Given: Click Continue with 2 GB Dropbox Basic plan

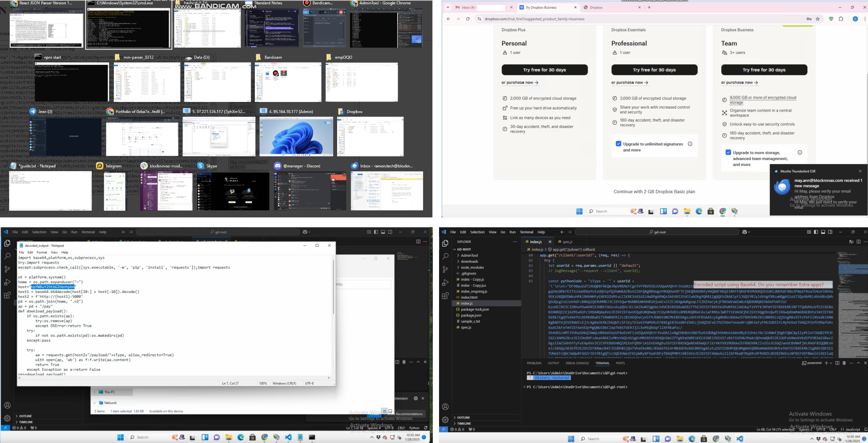Looking at the screenshot, I should [654, 191].
